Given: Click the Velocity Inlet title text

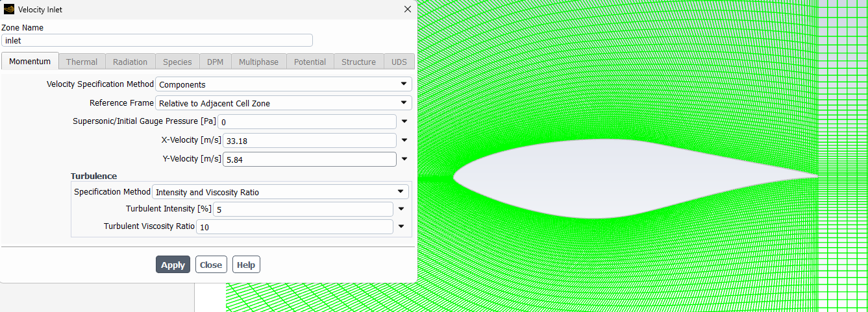Looking at the screenshot, I should tap(40, 10).
